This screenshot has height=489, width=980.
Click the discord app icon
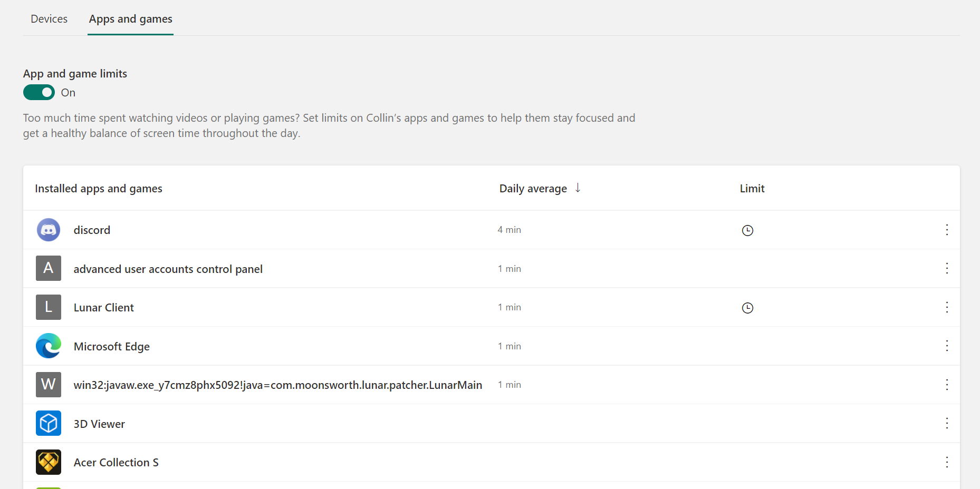(x=49, y=230)
